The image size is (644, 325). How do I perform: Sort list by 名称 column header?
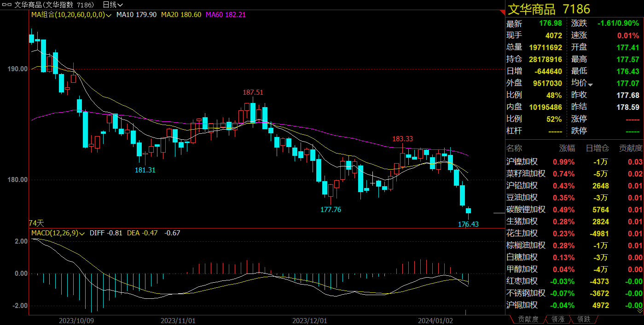click(x=515, y=148)
